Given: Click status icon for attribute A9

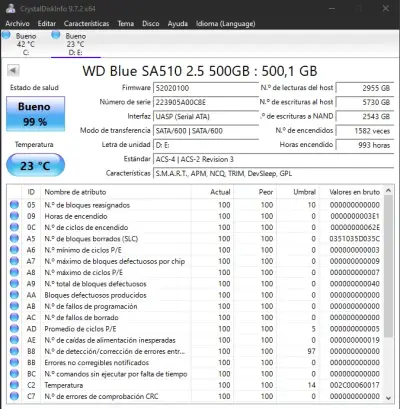Looking at the screenshot, I should click(14, 284).
